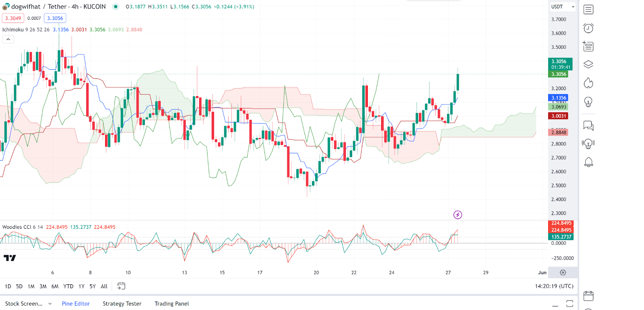The width and height of the screenshot is (644, 310).
Task: Click the -250.0000 CCI scale value
Action: tap(562, 258)
